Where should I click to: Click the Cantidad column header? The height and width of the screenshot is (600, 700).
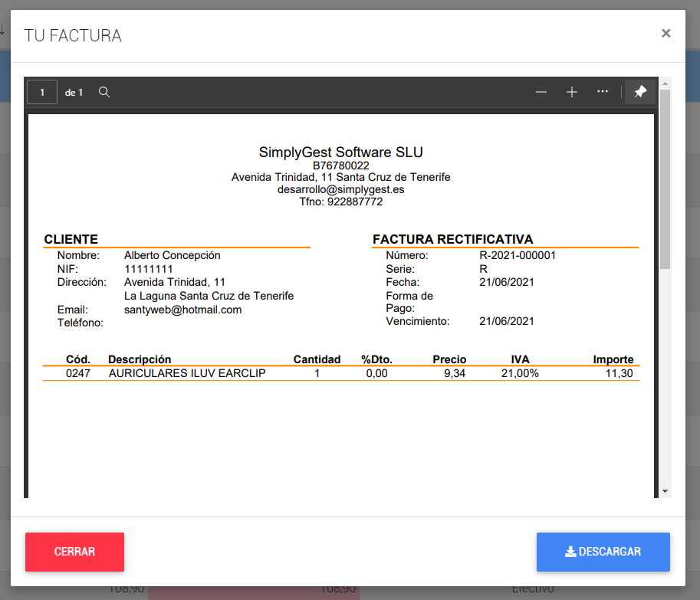tap(317, 359)
